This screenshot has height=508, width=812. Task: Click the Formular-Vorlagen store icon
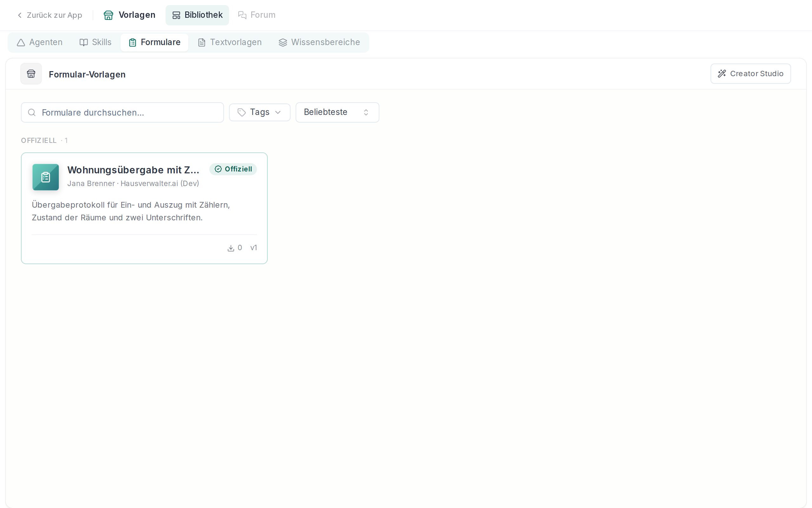coord(31,74)
